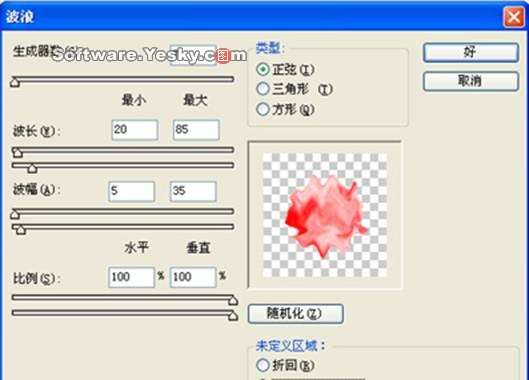Click the minimum wavelength slider handle
The width and height of the screenshot is (529, 380).
[18, 153]
